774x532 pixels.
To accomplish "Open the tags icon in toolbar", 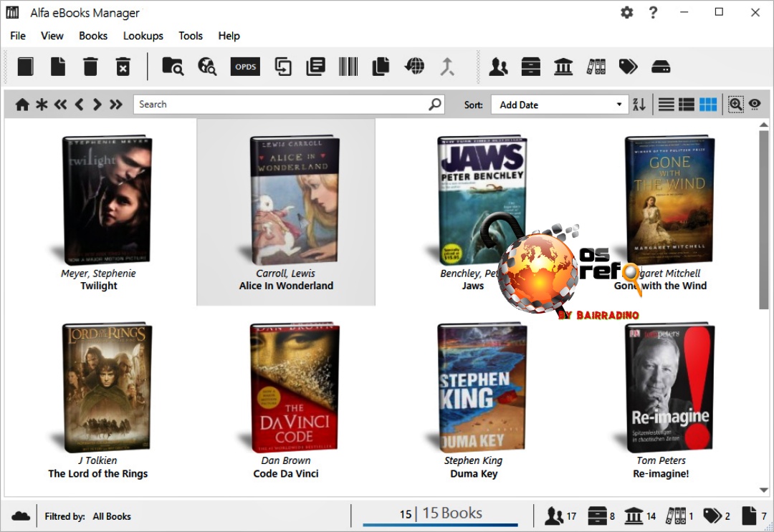I will click(x=628, y=67).
